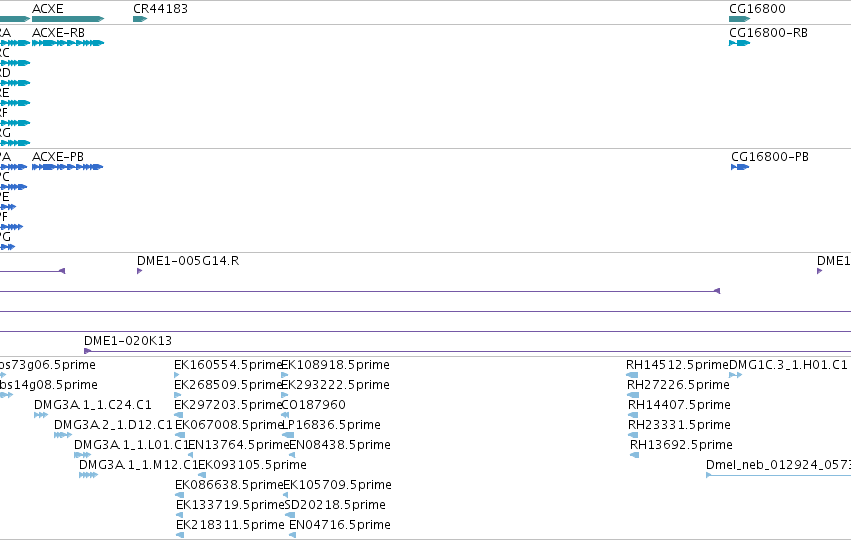
Task: Click the ACXE-RB label
Action: 59,33
